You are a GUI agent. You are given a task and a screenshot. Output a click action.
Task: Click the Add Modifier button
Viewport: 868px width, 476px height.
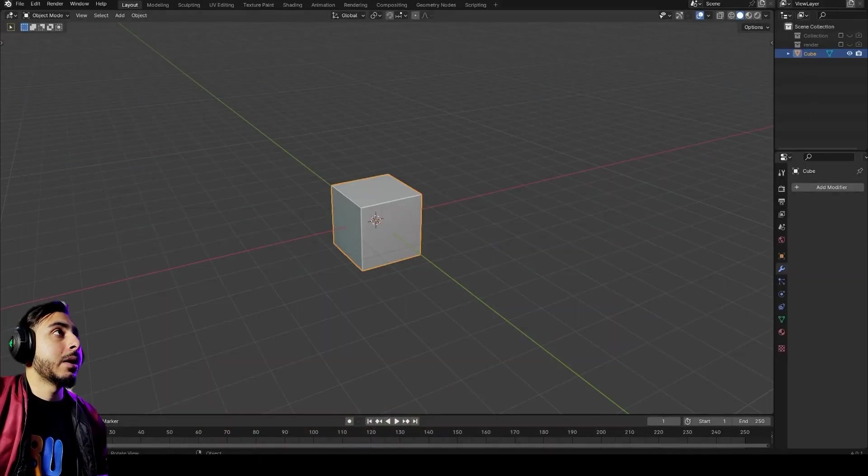pos(828,187)
